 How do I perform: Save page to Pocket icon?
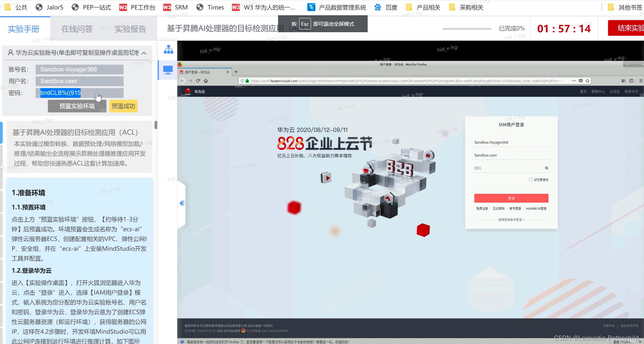click(x=581, y=81)
